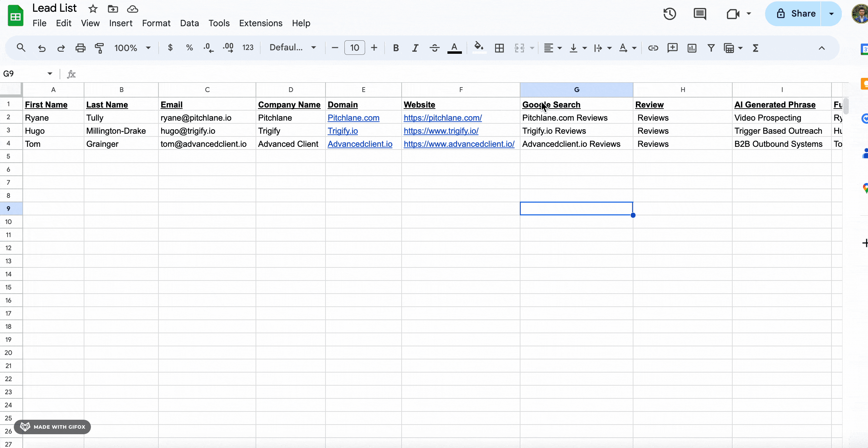Click the Name box showing G9
Viewport: 868px width, 448px height.
point(28,74)
